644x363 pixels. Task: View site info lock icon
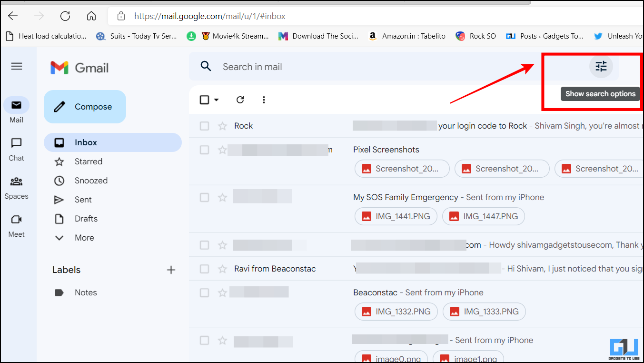click(121, 16)
